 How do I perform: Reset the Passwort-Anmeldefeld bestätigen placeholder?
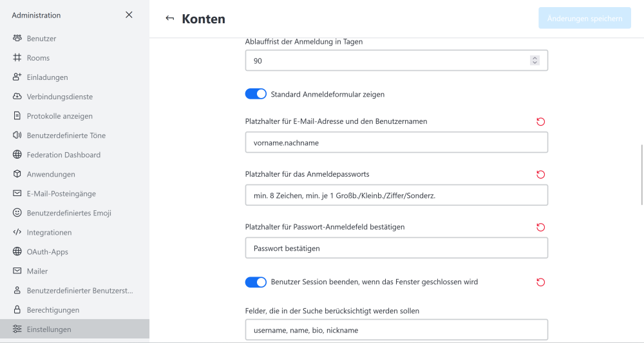[x=540, y=227]
